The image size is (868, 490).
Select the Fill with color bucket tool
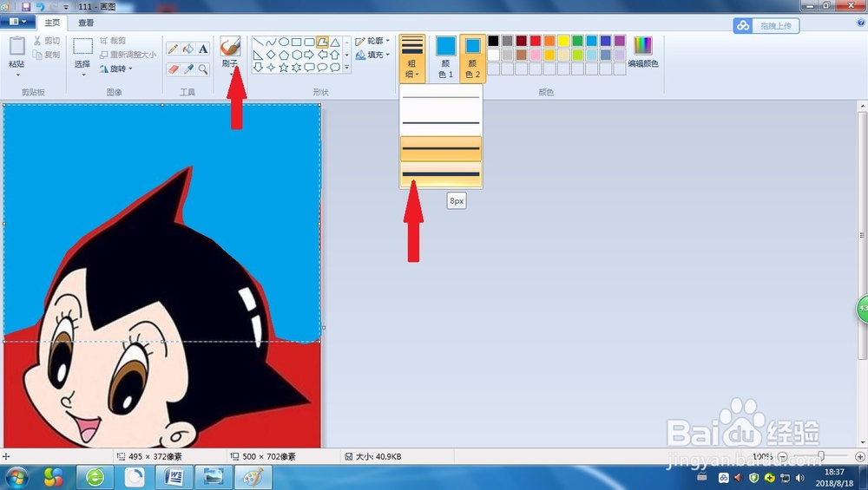tap(188, 49)
